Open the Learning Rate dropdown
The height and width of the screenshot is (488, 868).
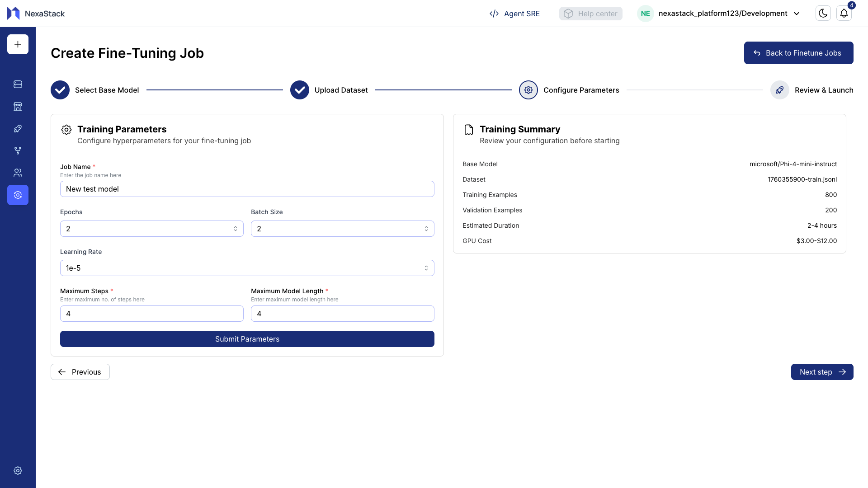427,267
